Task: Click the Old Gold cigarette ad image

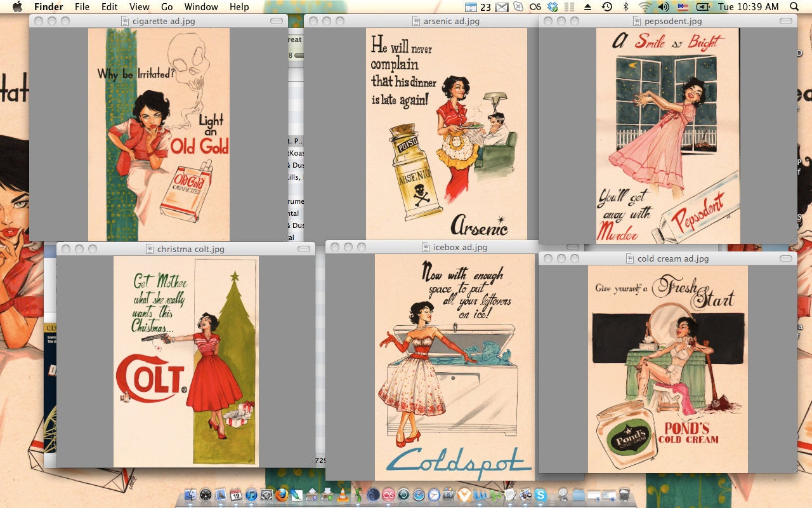Action: point(159,134)
